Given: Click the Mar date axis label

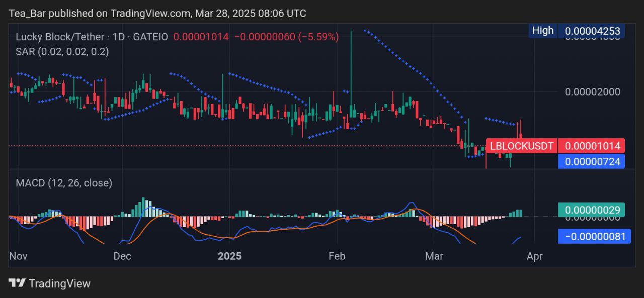Looking at the screenshot, I should pos(434,256).
